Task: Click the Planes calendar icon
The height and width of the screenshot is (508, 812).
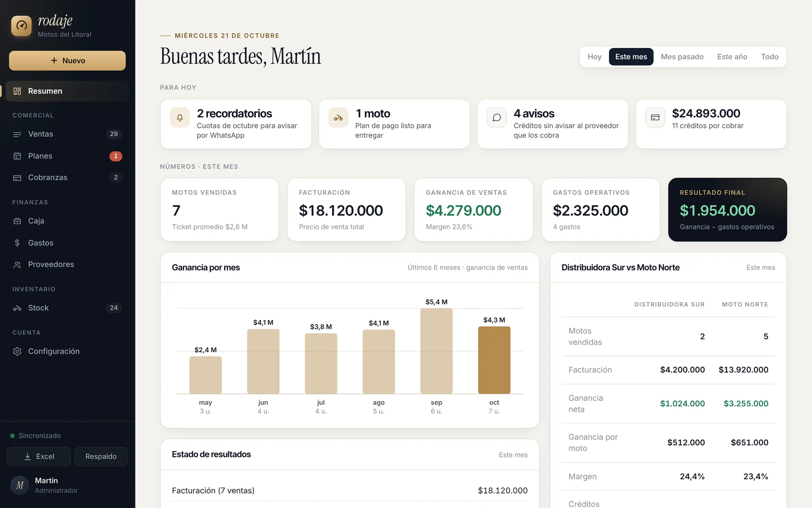Action: [17, 156]
